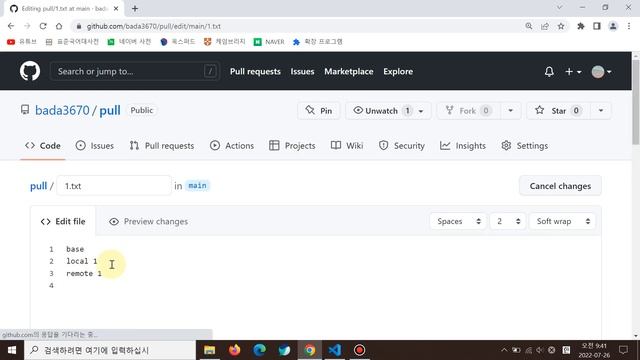640x360 pixels.
Task: Open Visual Studio Code from the taskbar
Action: click(x=334, y=350)
